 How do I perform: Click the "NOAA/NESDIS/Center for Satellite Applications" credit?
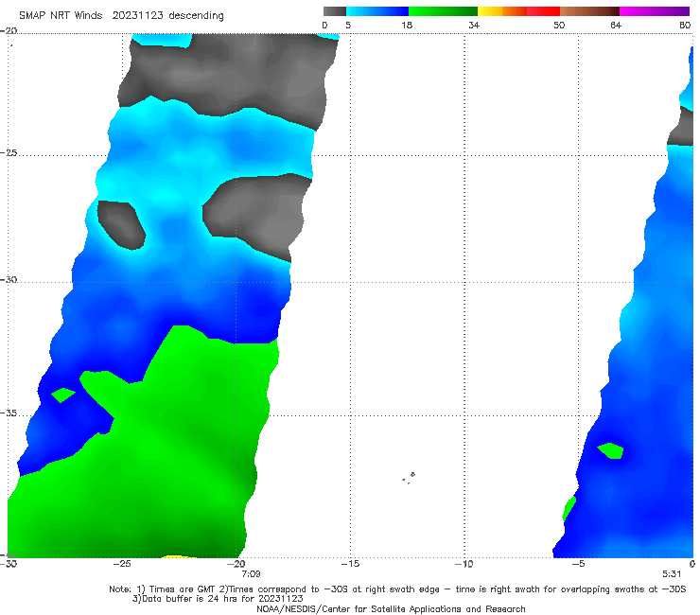click(391, 608)
